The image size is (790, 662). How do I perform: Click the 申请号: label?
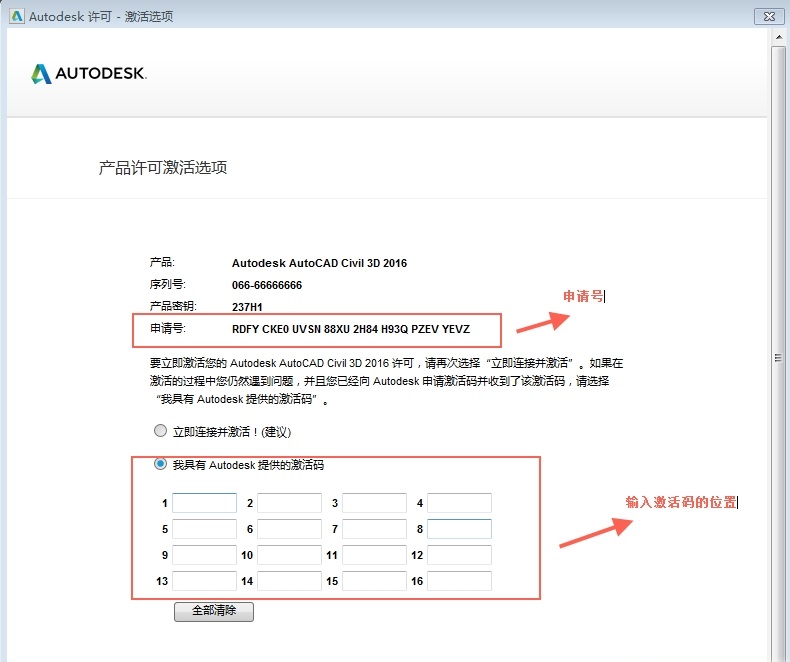pyautogui.click(x=168, y=328)
